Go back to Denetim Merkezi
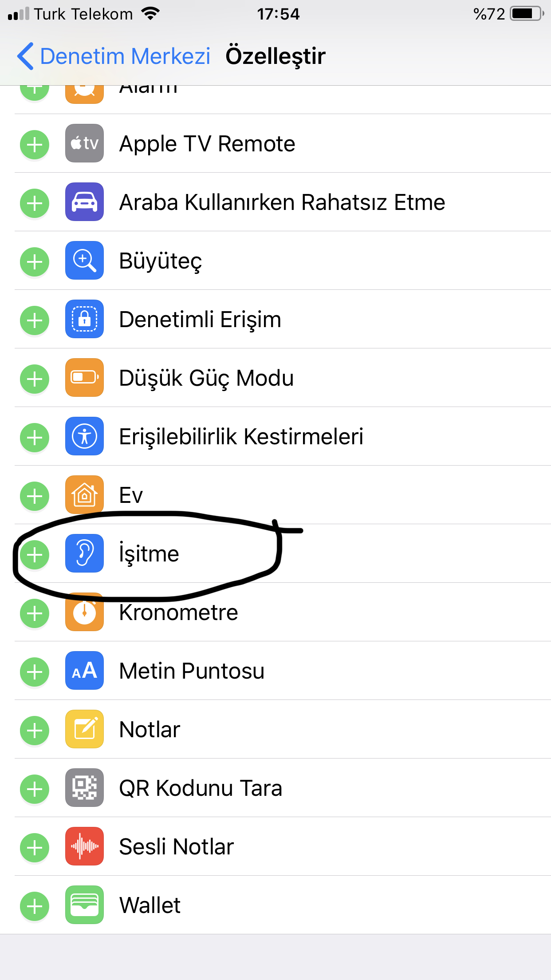The width and height of the screenshot is (551, 980). (x=113, y=56)
